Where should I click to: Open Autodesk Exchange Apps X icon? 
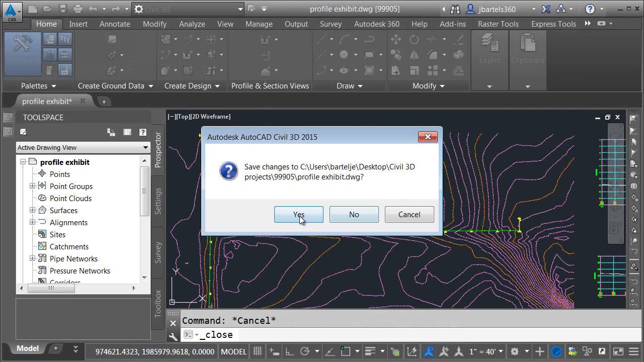coord(545,9)
